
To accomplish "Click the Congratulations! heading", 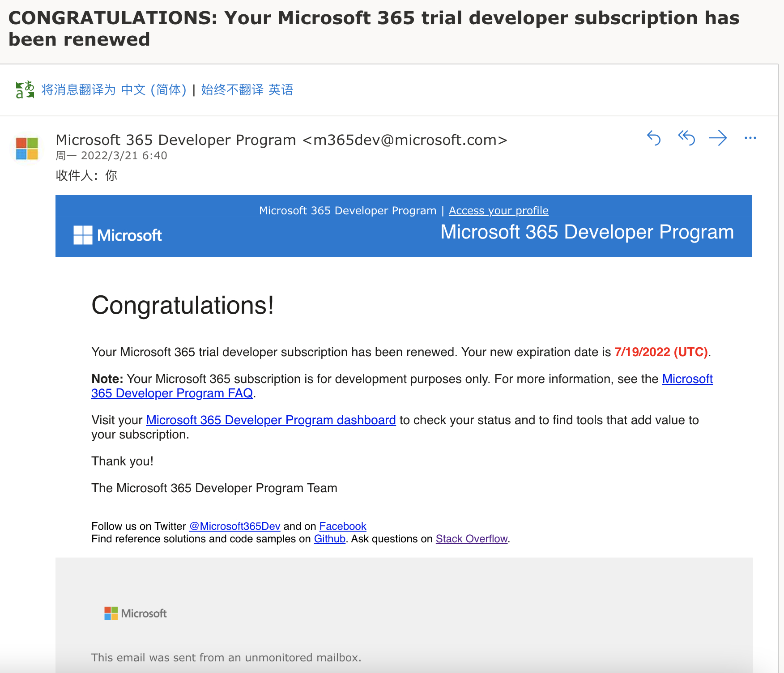I will tap(183, 306).
